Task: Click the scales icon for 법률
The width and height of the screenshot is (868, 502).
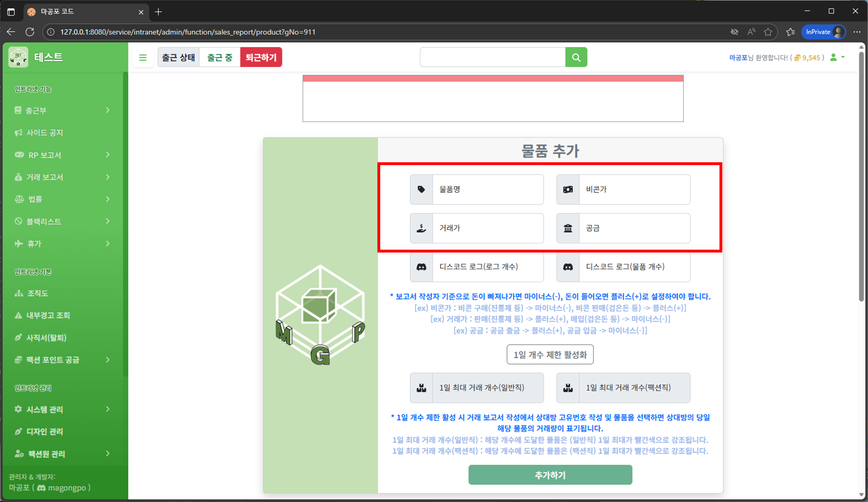Action: [x=20, y=199]
